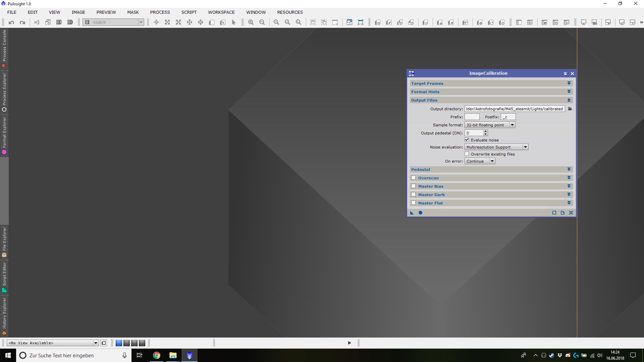Click the Windows Start button
Viewport: 644px width, 362px height.
(x=8, y=355)
